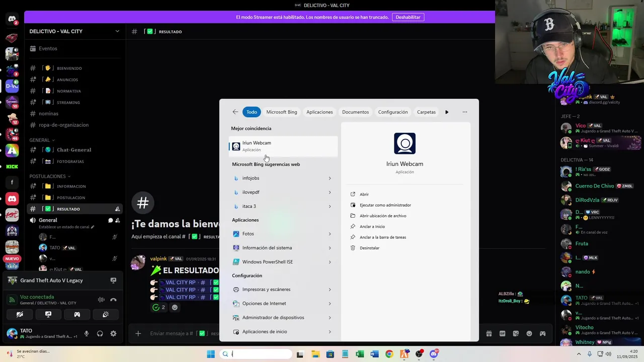Expand the DELICTIVO - VAL CITY server menu
This screenshot has width=644, height=362.
coord(117,31)
